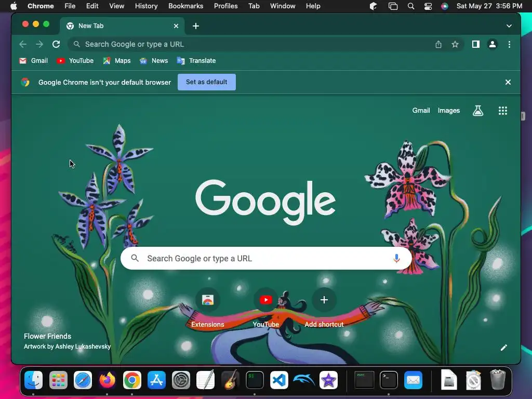Open iMovie star icon in dock
The width and height of the screenshot is (532, 399).
tap(328, 380)
